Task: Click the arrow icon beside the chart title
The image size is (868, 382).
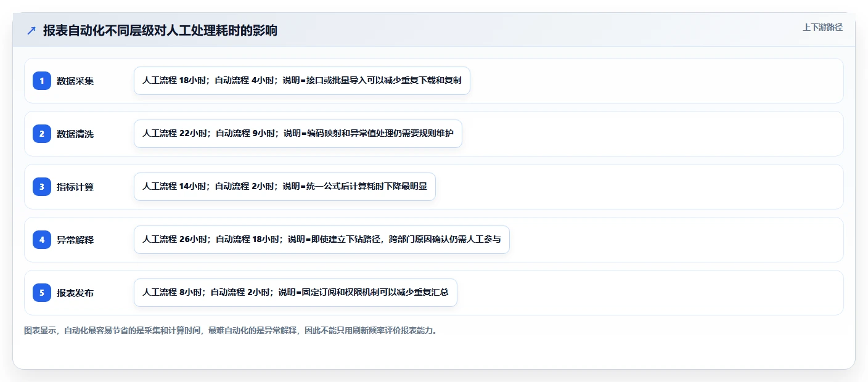Action: click(x=31, y=31)
